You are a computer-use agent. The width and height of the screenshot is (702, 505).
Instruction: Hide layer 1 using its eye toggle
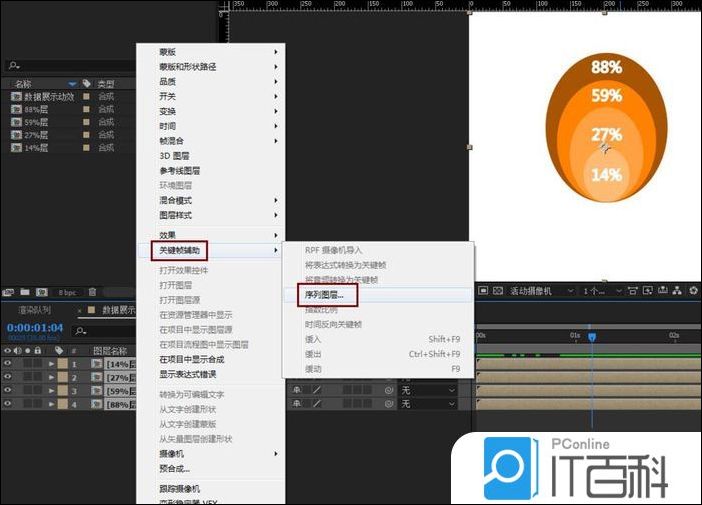pos(7,364)
